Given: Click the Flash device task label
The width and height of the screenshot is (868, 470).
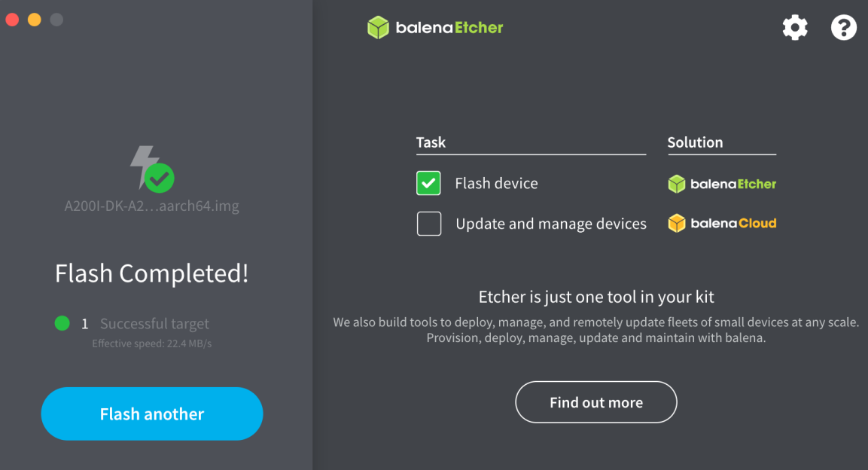Looking at the screenshot, I should 496,183.
